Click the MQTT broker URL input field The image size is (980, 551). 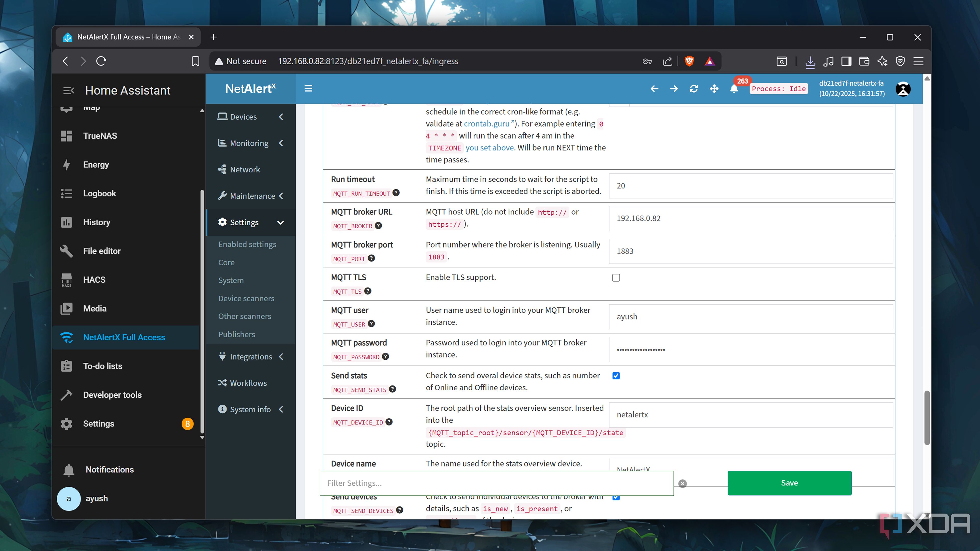point(751,218)
